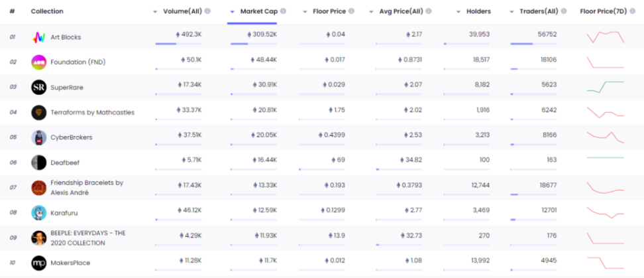644x278 pixels.
Task: Show info tooltip for Floor Price(7D)
Action: [x=633, y=11]
